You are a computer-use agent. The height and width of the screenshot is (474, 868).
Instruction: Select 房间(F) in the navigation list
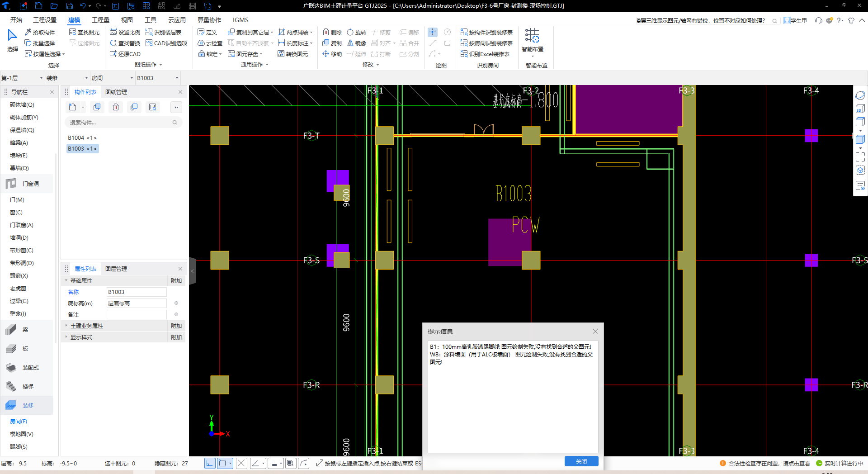click(19, 421)
